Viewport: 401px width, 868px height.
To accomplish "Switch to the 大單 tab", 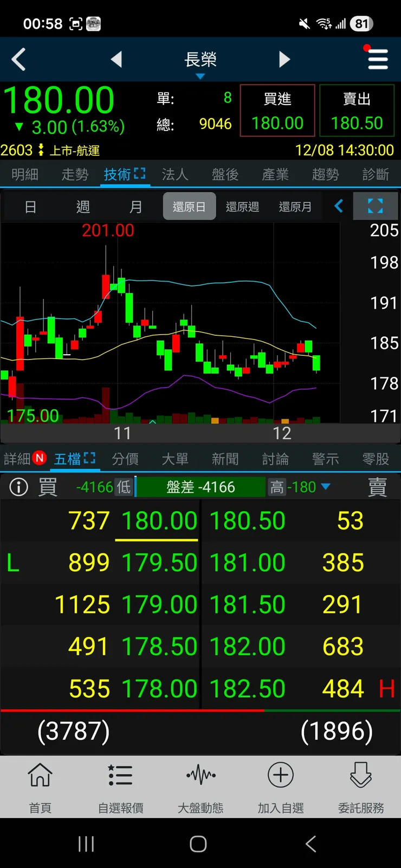I will 175,459.
